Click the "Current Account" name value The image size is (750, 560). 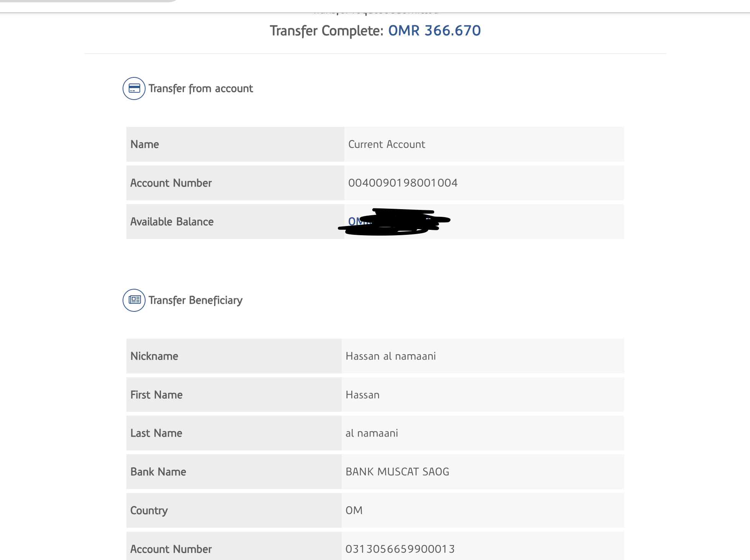pos(386,144)
